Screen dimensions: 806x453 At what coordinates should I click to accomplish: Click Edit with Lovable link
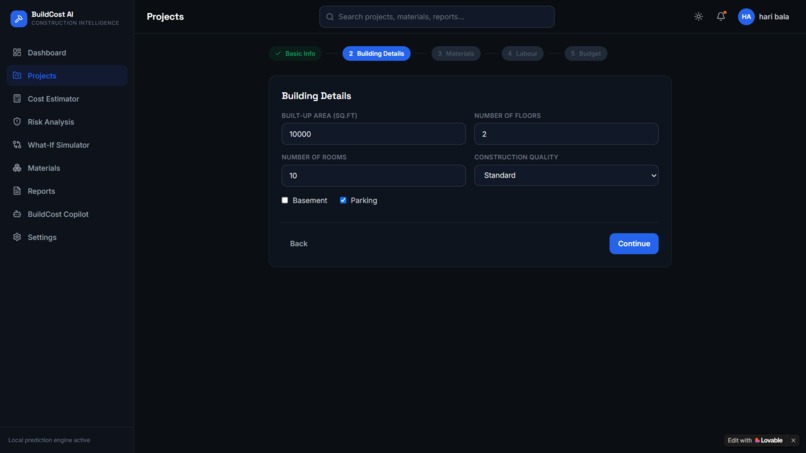pos(755,440)
